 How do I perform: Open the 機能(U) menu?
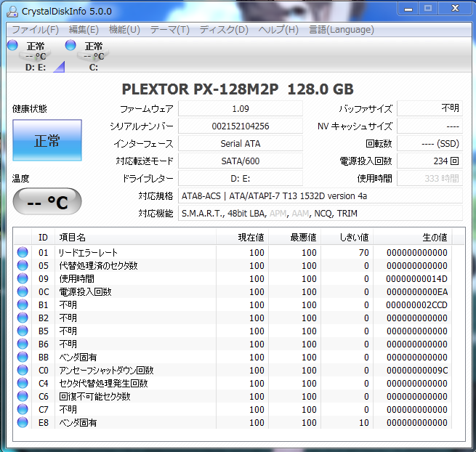click(124, 30)
